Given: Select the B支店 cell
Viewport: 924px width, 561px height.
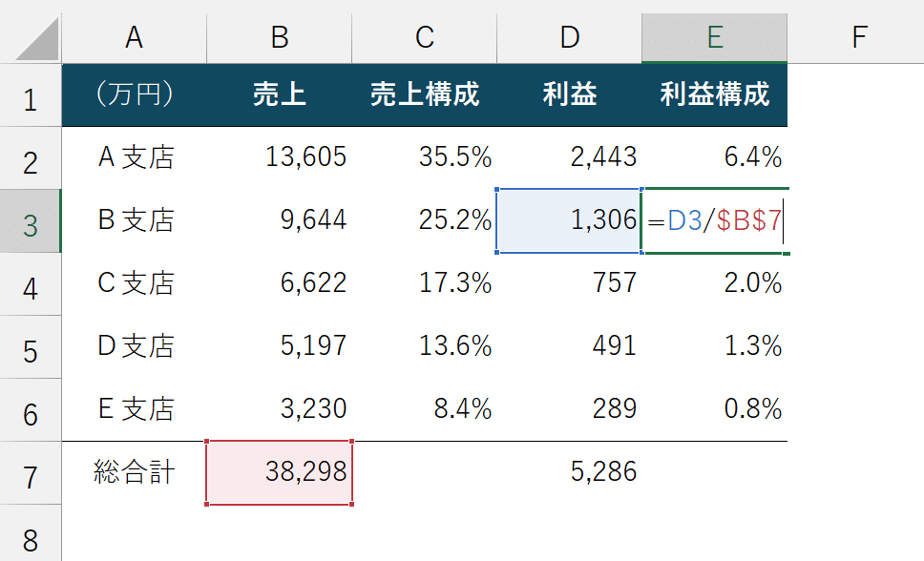Looking at the screenshot, I should pyautogui.click(x=135, y=221).
